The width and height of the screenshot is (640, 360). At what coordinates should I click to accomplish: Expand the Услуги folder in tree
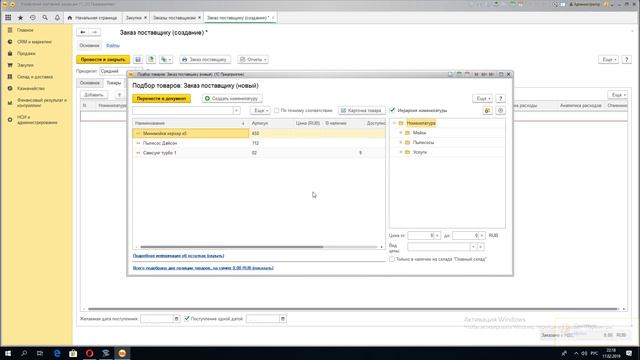tap(401, 152)
